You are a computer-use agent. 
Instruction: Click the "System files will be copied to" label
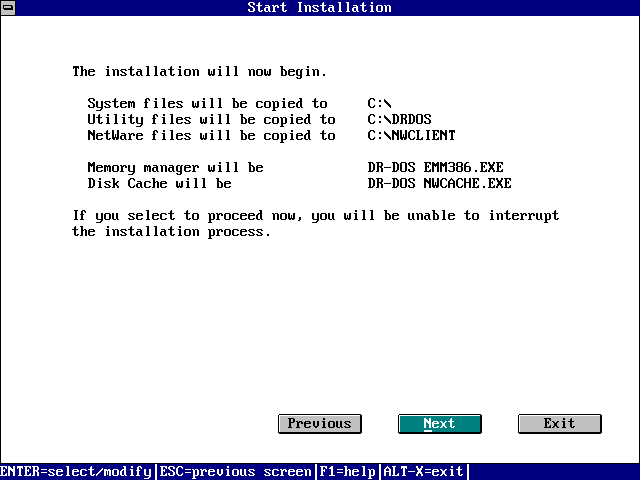click(207, 104)
